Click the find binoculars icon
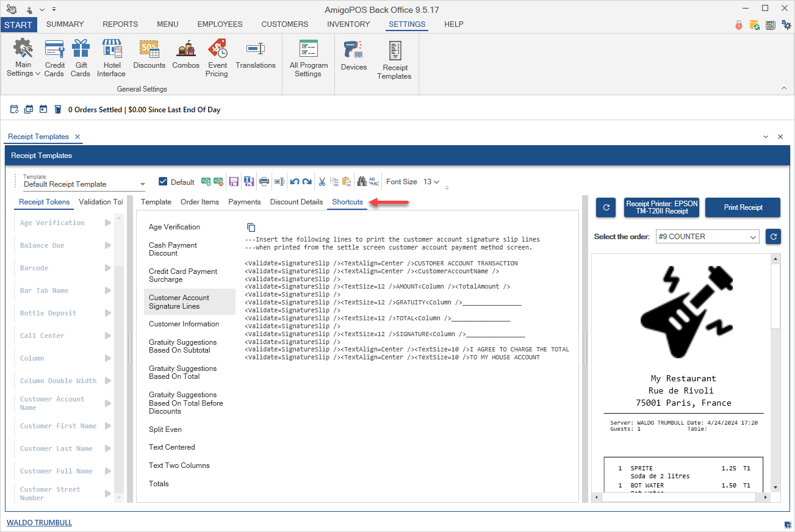 (362, 182)
